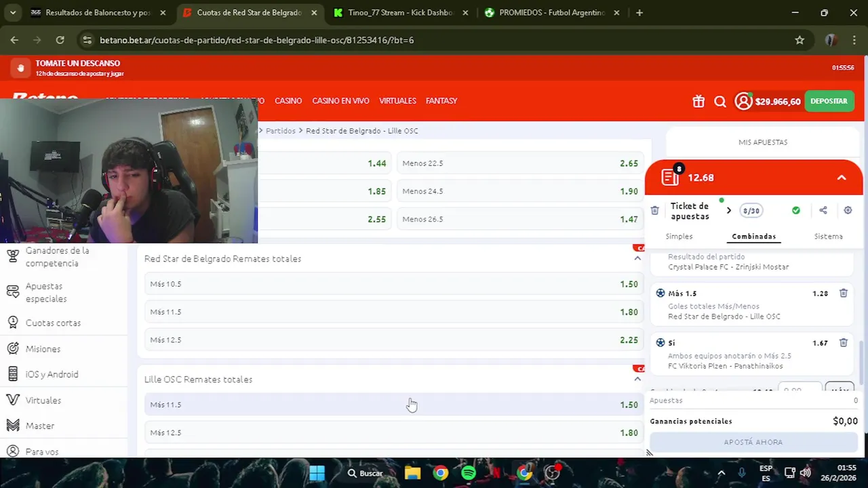Click the green accept-odds check icon

tap(796, 211)
